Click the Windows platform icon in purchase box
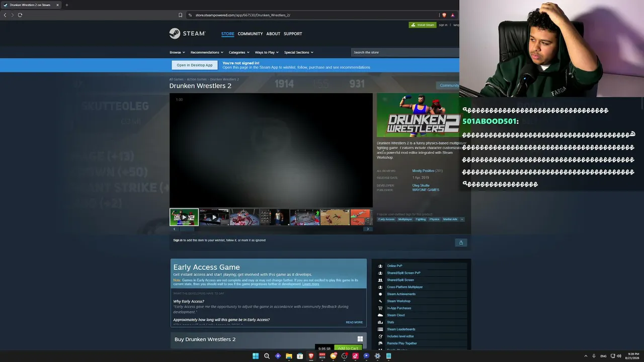The image size is (644, 362). pyautogui.click(x=360, y=339)
